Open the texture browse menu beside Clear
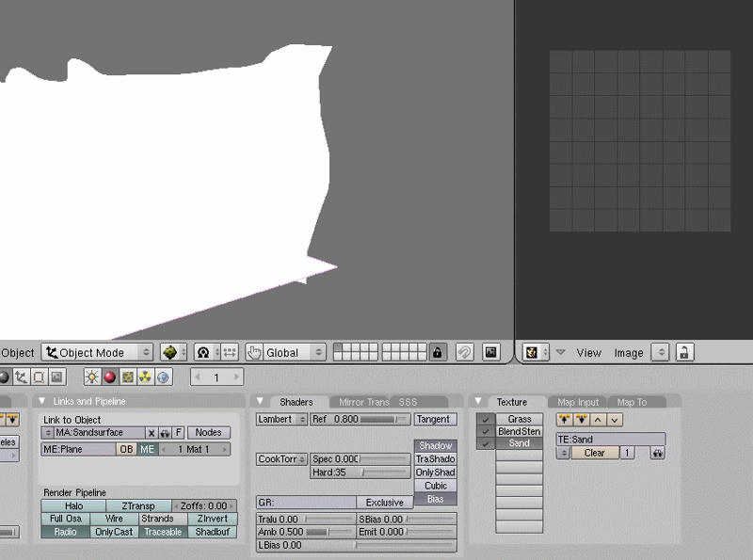The image size is (753, 560). coord(564,453)
